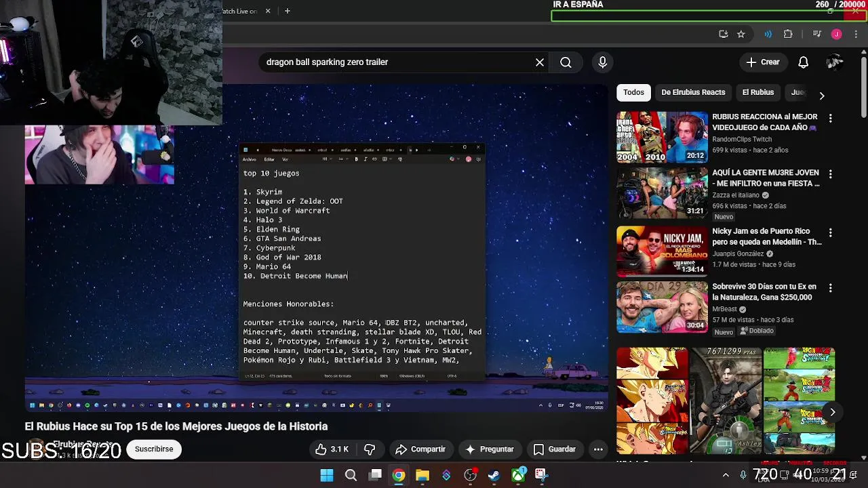Dislike the video with thumbs down
Viewport: 868px width, 488px height.
[x=370, y=449]
